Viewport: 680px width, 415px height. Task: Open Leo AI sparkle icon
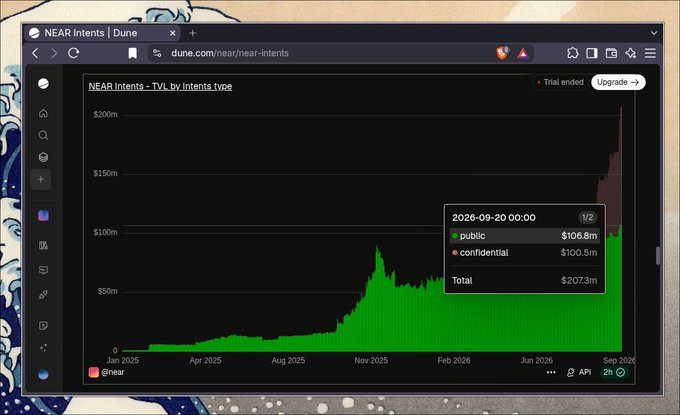click(631, 53)
